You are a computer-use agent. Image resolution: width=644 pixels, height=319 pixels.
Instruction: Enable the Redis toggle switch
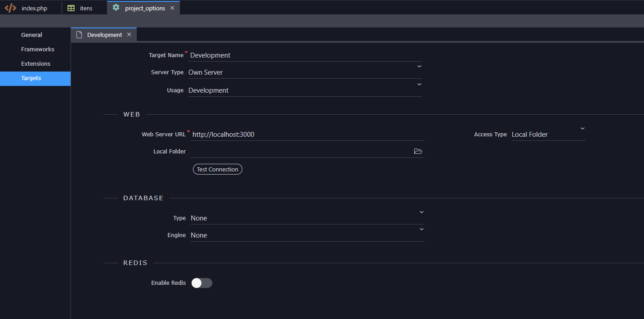[x=201, y=283]
